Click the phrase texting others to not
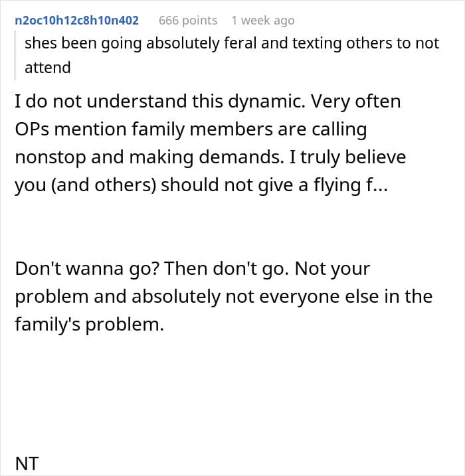 tap(366, 43)
